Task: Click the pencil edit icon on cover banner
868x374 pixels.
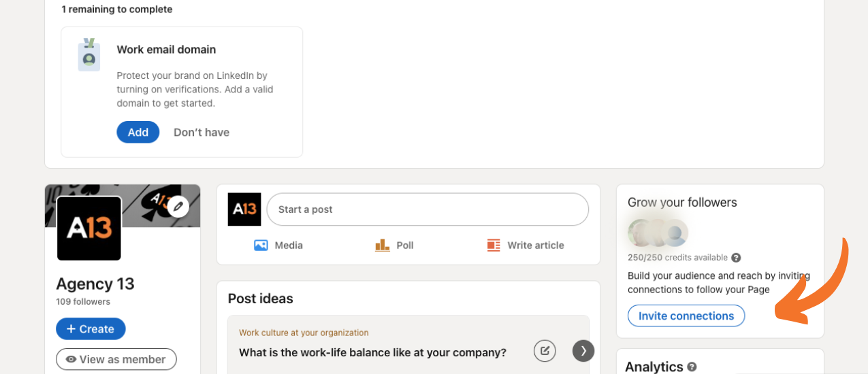Action: (x=178, y=205)
